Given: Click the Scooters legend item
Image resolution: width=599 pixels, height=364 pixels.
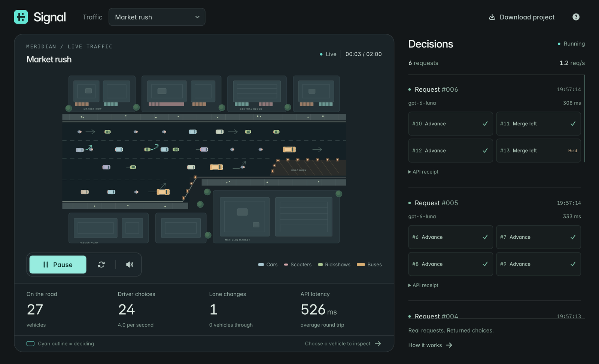Looking at the screenshot, I should point(298,264).
